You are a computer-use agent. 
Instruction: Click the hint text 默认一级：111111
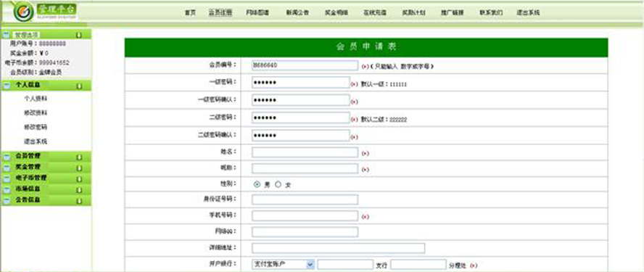click(384, 84)
